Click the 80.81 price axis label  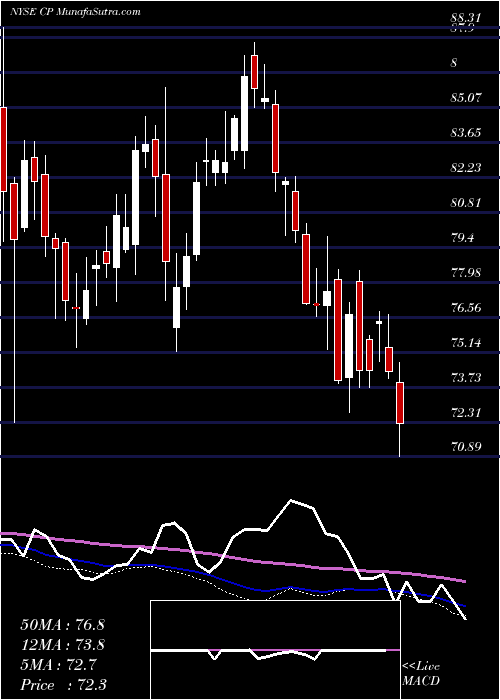click(x=466, y=202)
